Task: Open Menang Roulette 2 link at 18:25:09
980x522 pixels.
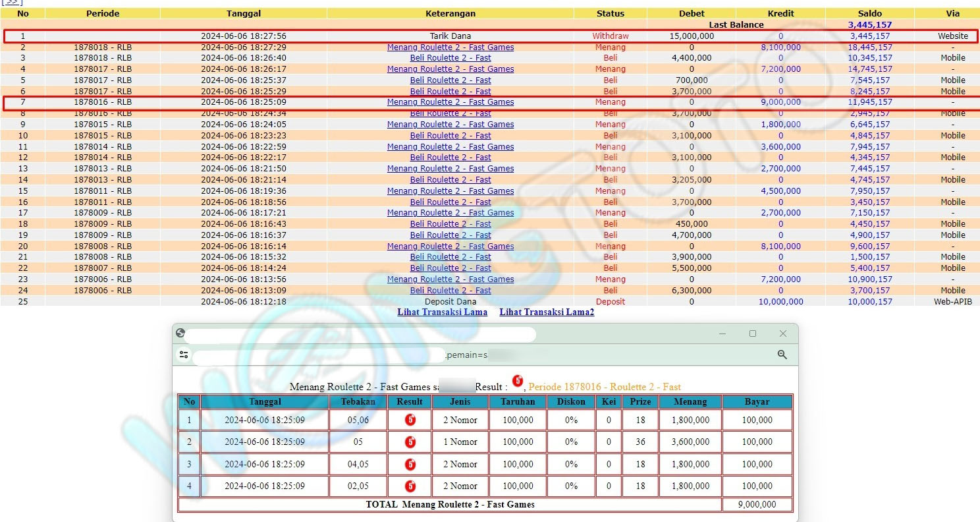Action: coord(450,102)
